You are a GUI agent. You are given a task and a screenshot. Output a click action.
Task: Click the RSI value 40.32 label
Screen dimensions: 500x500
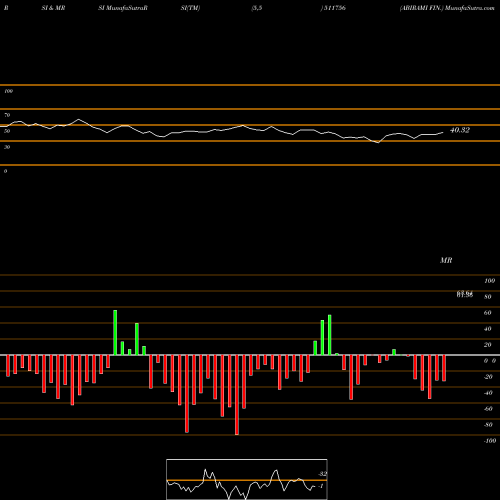460,130
